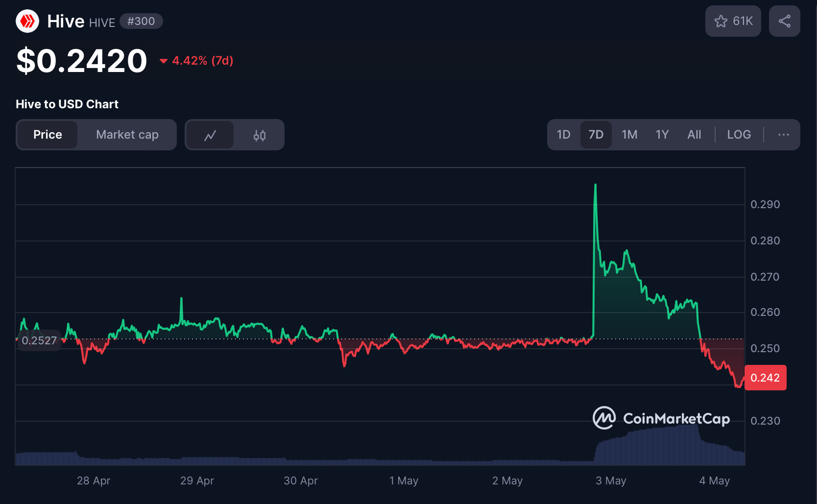Choose All time range
Image resolution: width=817 pixels, height=504 pixels.
[694, 135]
